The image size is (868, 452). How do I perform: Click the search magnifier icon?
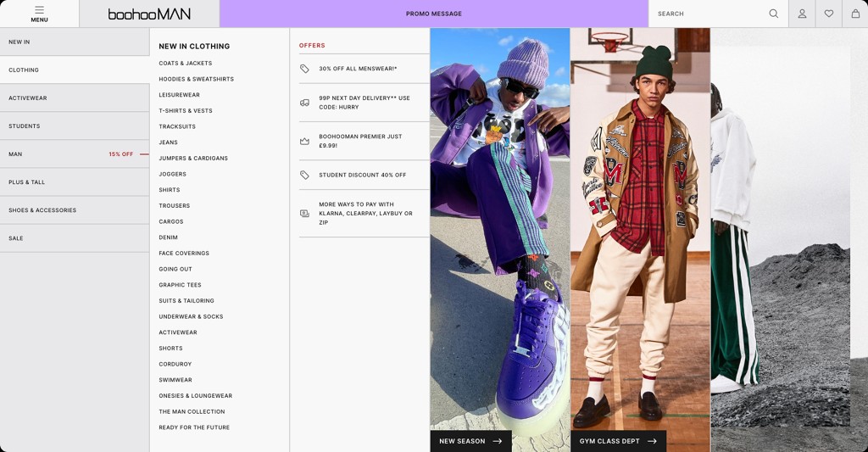773,14
